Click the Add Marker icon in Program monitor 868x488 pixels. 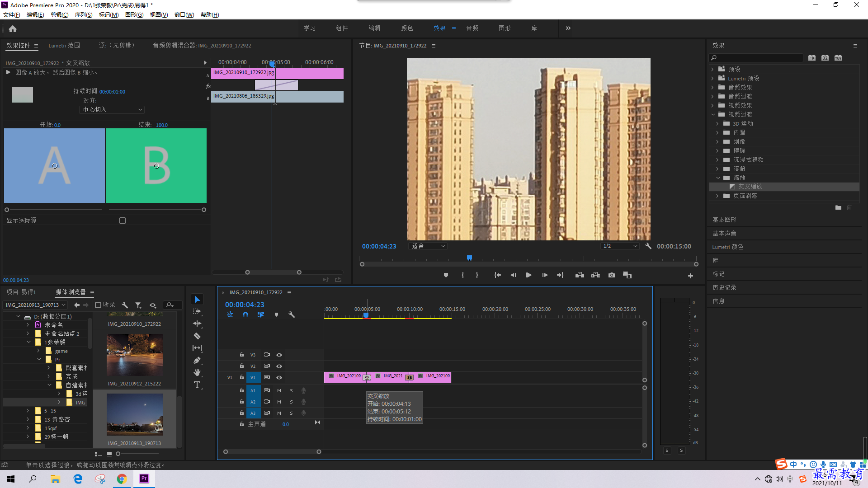[446, 275]
